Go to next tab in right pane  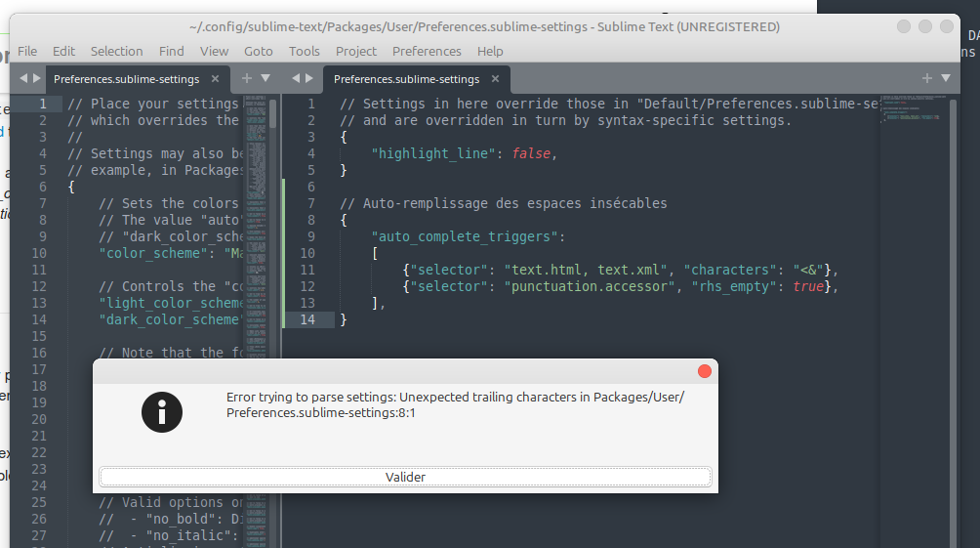coord(308,78)
